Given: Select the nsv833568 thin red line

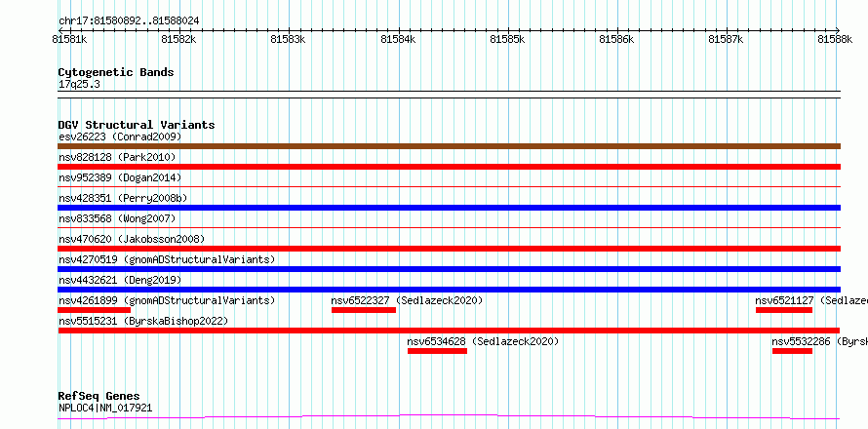Looking at the screenshot, I should tap(449, 227).
